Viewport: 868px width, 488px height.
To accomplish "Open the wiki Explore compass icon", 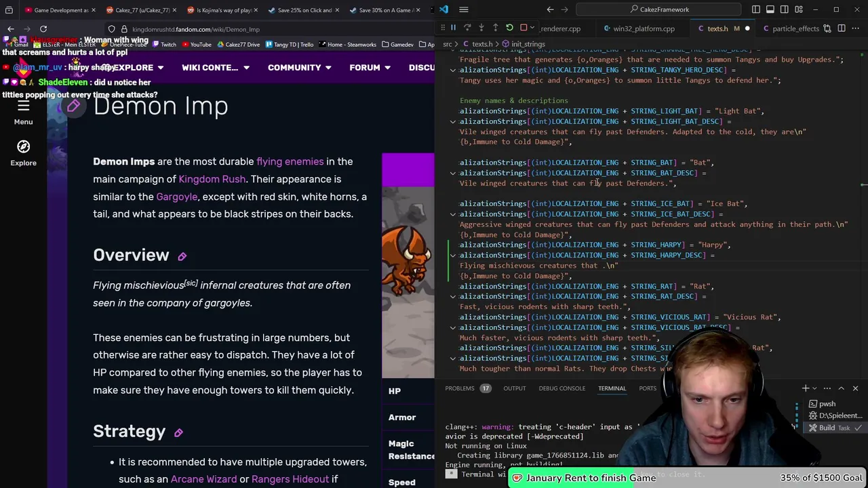I will pos(23,152).
